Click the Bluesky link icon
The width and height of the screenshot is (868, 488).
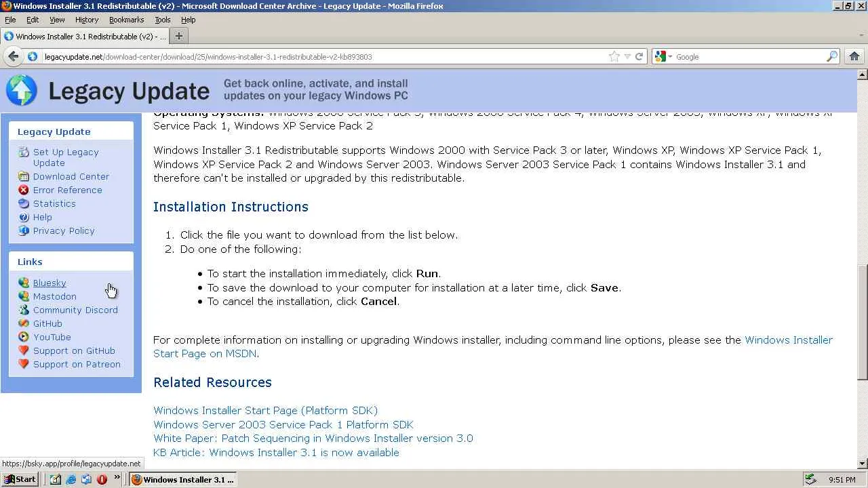pyautogui.click(x=24, y=283)
